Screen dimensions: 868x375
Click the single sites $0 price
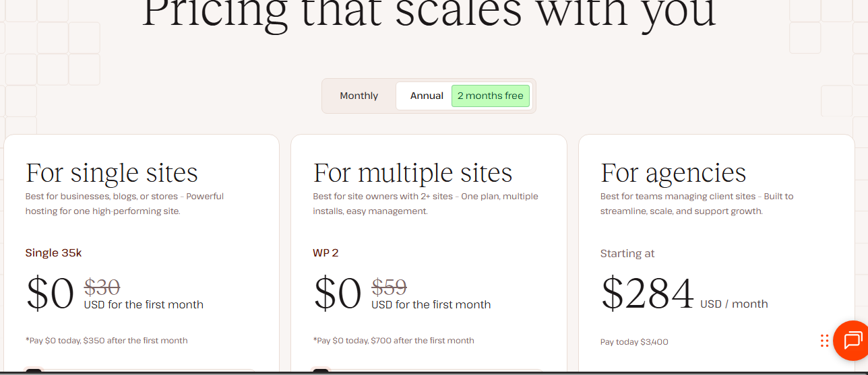(x=50, y=294)
